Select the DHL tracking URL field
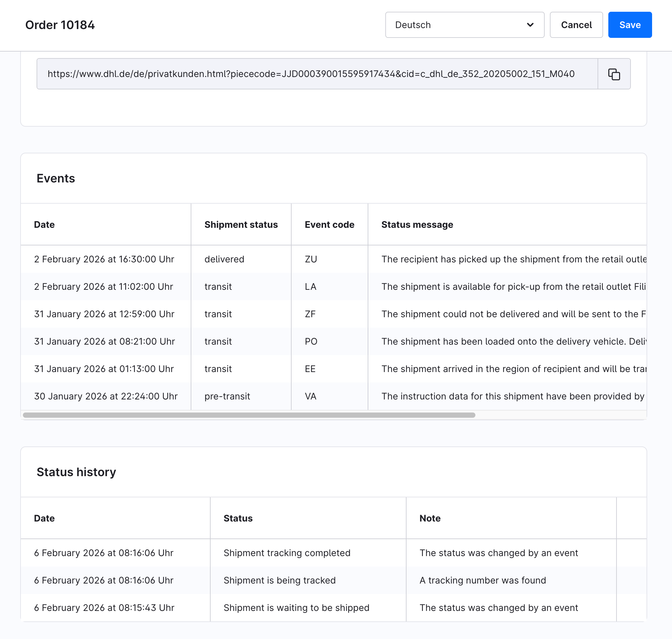The height and width of the screenshot is (639, 672). pos(317,74)
